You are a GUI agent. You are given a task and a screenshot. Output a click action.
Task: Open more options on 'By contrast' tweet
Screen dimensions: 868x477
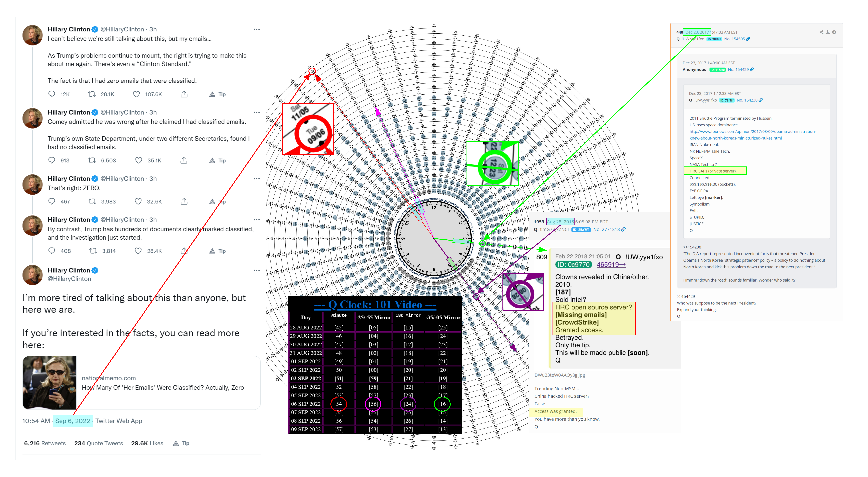(x=257, y=220)
